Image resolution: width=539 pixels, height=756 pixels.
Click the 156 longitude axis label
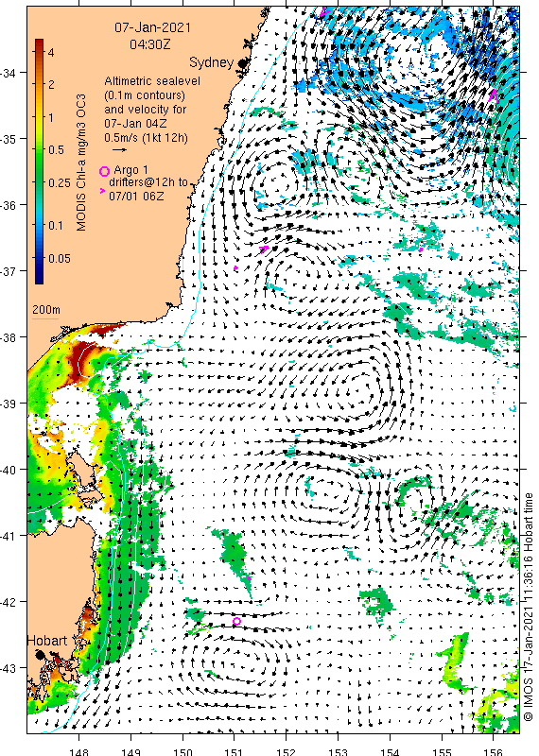coord(494,751)
